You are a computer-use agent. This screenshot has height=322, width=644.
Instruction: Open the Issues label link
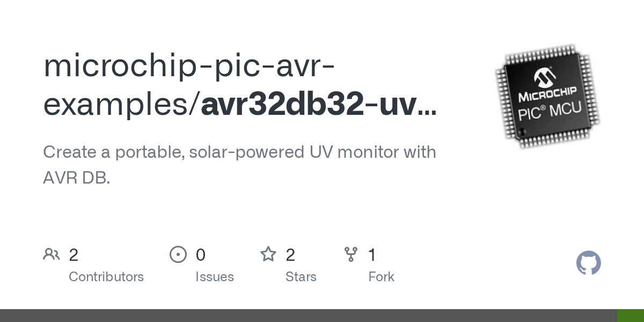pyautogui.click(x=214, y=277)
